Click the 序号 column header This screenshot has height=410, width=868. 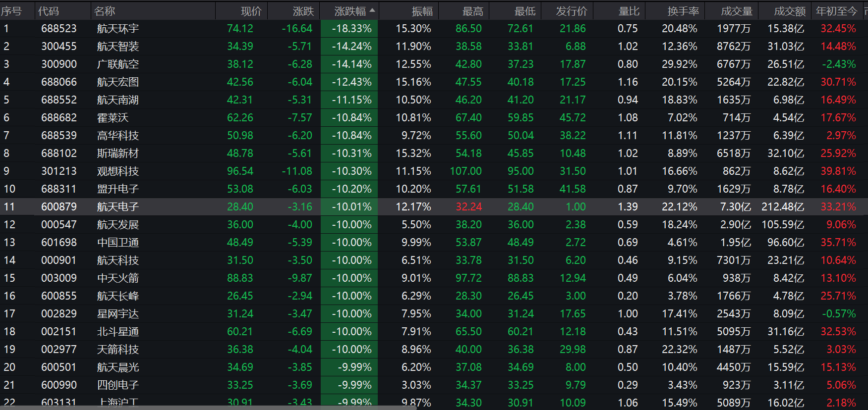tap(11, 11)
